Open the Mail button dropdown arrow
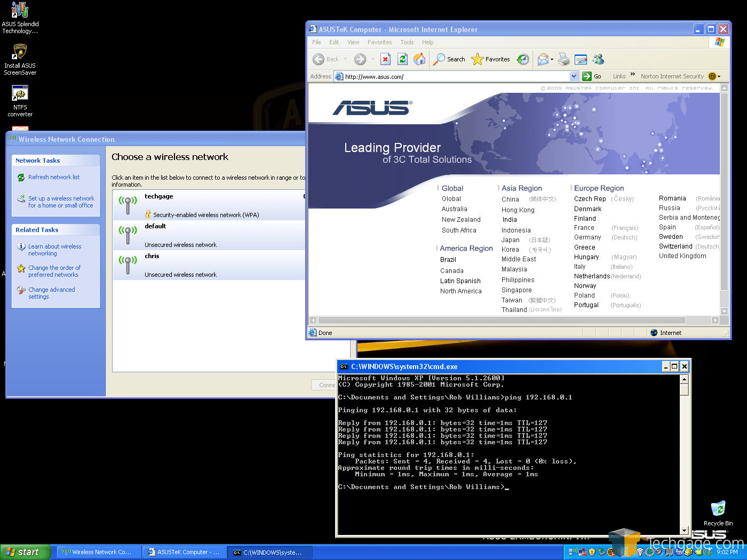 point(552,59)
